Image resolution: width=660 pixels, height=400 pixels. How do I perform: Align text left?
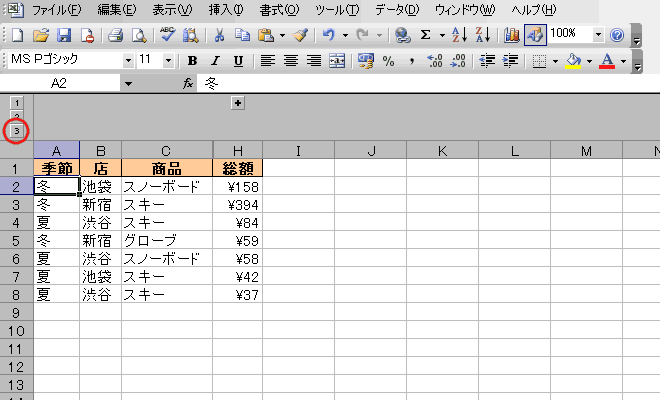[x=268, y=61]
